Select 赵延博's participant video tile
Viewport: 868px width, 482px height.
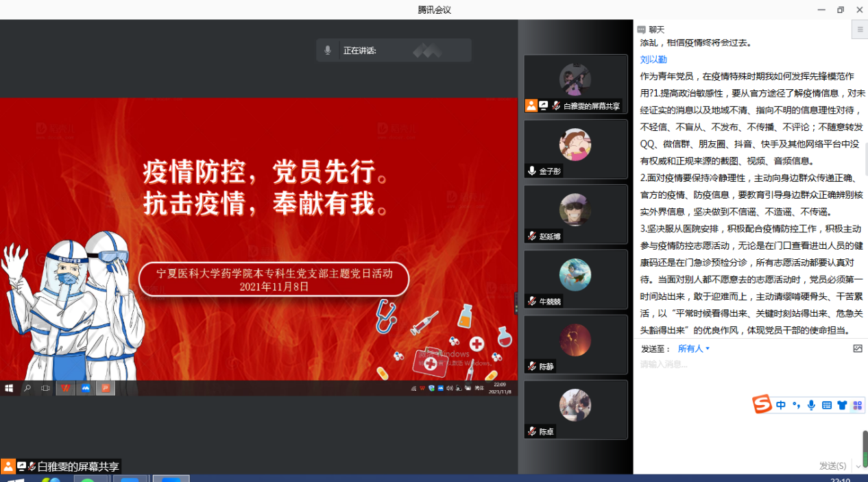tap(575, 214)
